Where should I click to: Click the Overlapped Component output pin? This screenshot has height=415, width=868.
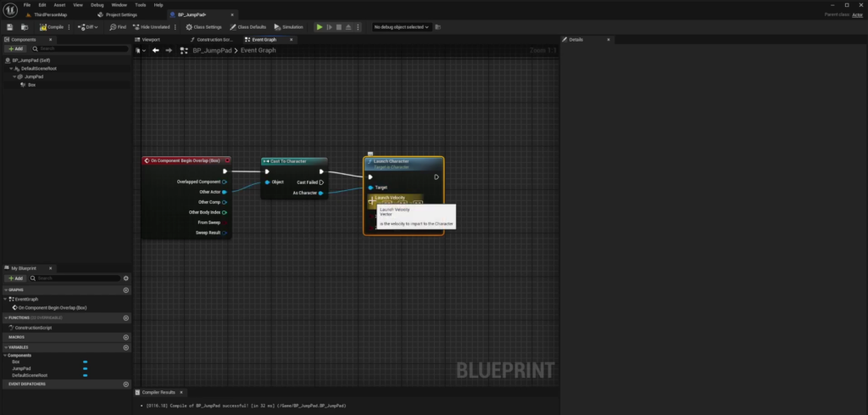(224, 182)
